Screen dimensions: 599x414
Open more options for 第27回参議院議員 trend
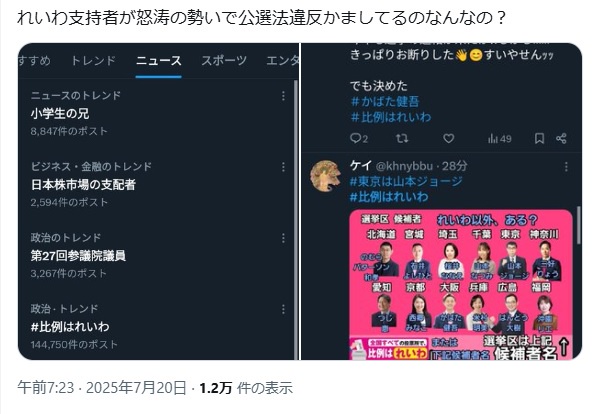283,238
